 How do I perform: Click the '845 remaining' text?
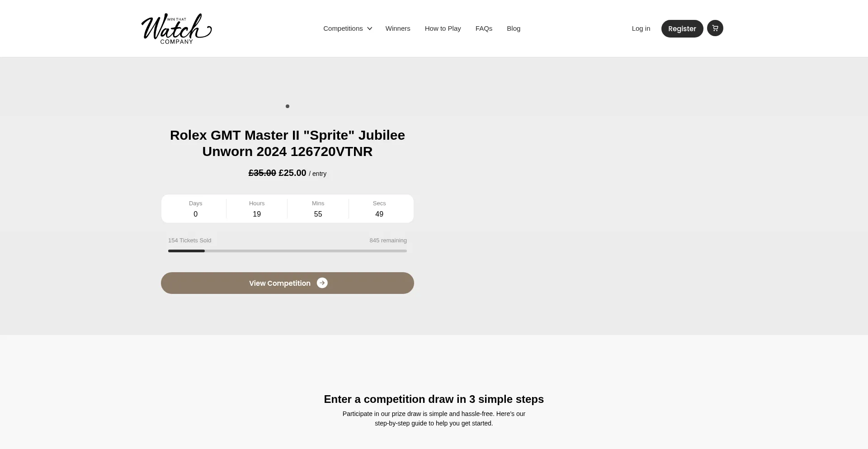point(388,241)
